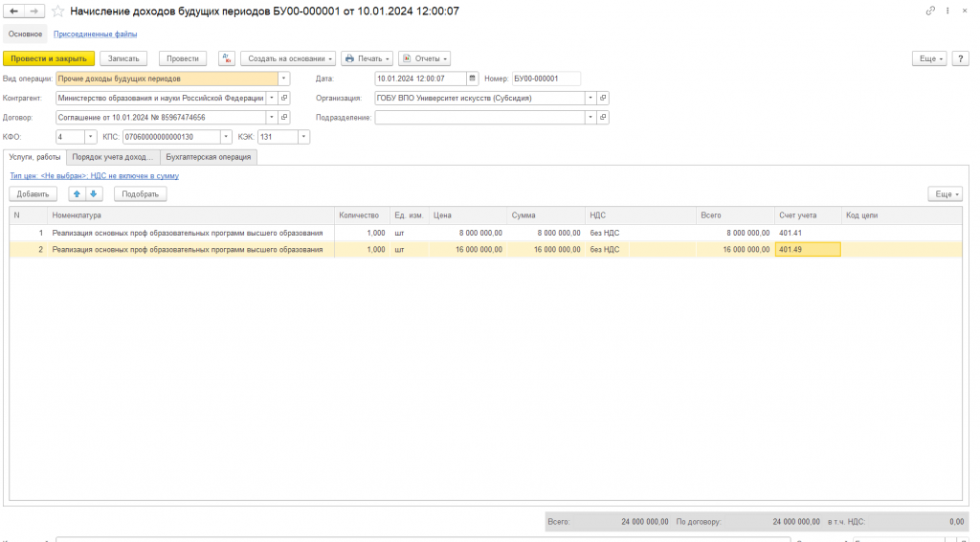Open Присоединенные файлы link

(95, 34)
